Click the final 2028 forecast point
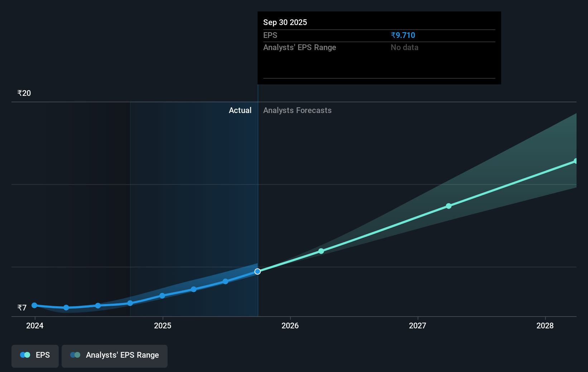Screen dimensions: 588x372 pyautogui.click(x=575, y=161)
